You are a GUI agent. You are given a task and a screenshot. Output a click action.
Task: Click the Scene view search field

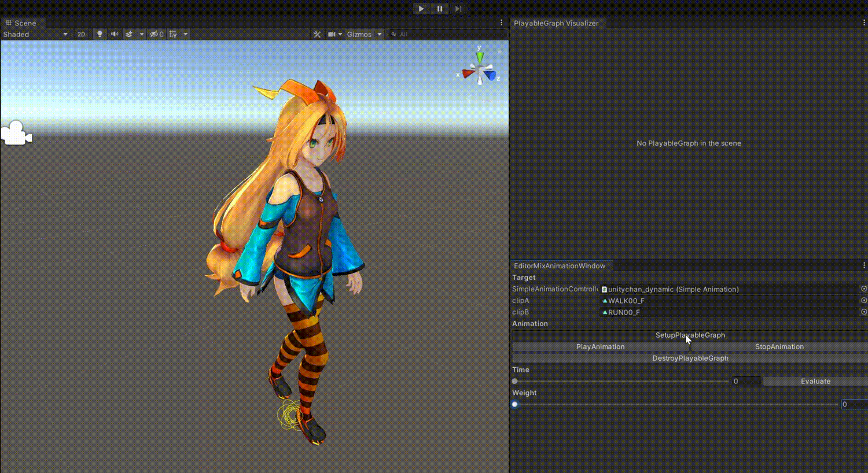pyautogui.click(x=447, y=34)
